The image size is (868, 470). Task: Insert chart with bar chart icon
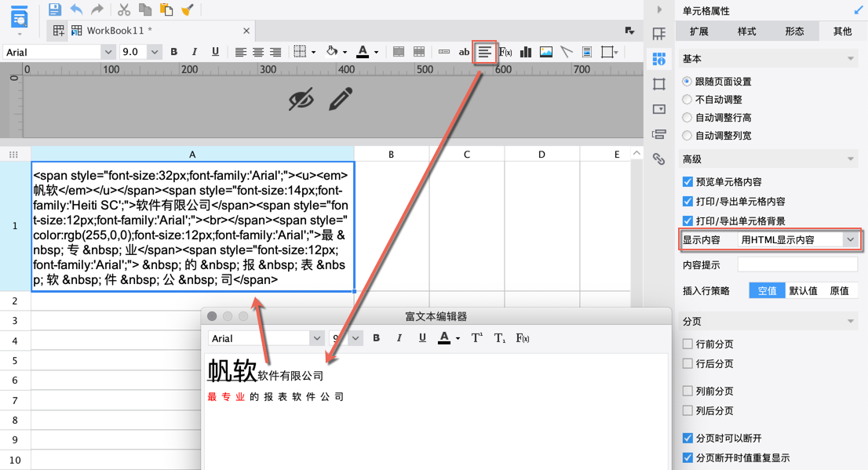point(525,52)
